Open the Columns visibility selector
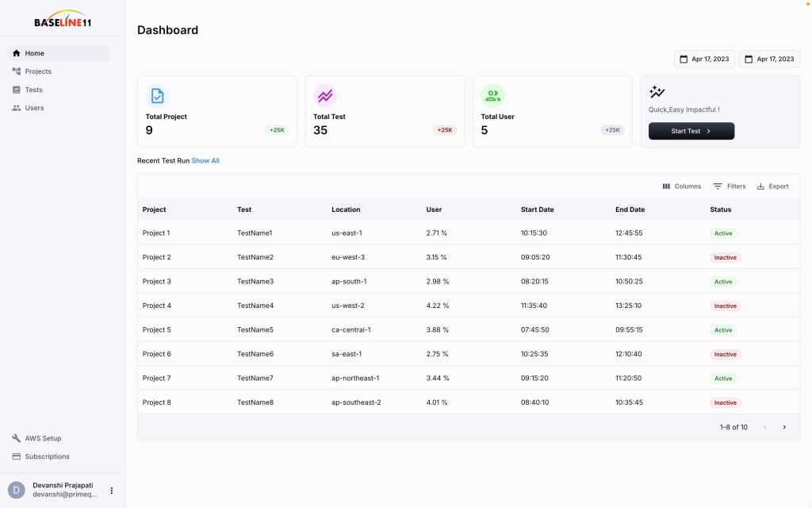The height and width of the screenshot is (508, 812). point(681,187)
